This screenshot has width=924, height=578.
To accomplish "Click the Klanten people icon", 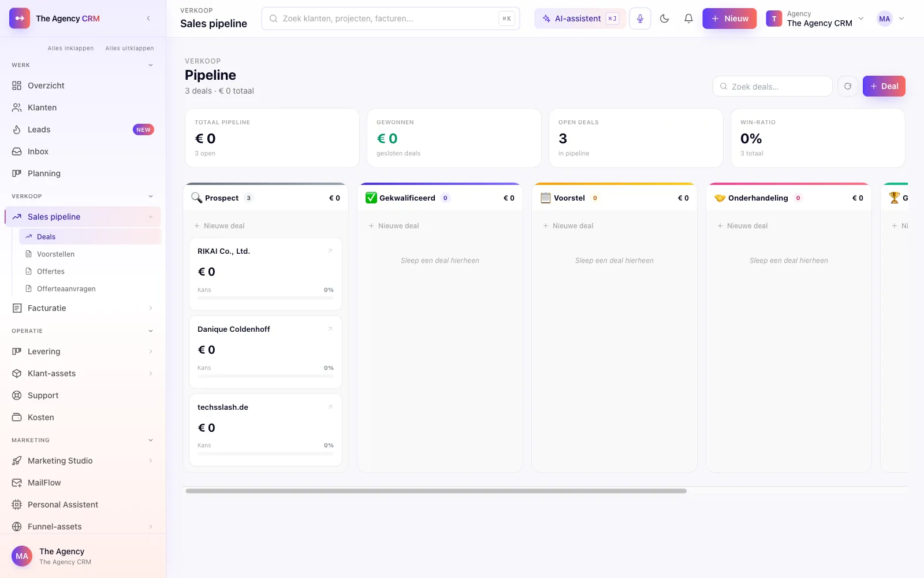I will click(17, 108).
